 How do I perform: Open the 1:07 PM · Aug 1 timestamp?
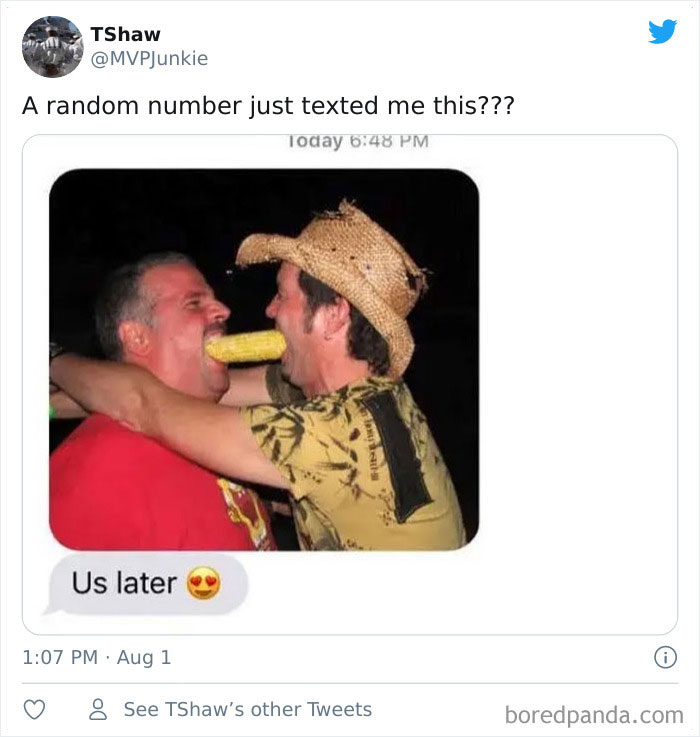(x=97, y=657)
